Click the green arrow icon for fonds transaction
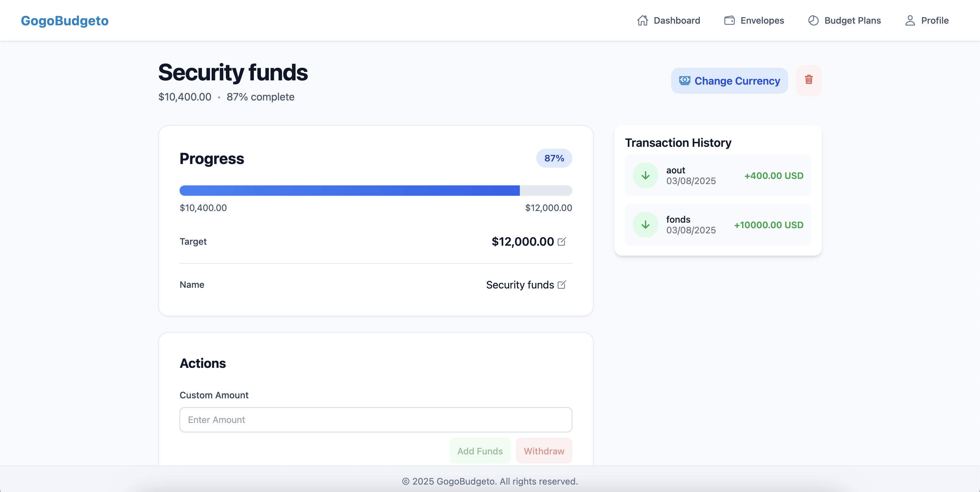The height and width of the screenshot is (492, 980). pos(645,225)
